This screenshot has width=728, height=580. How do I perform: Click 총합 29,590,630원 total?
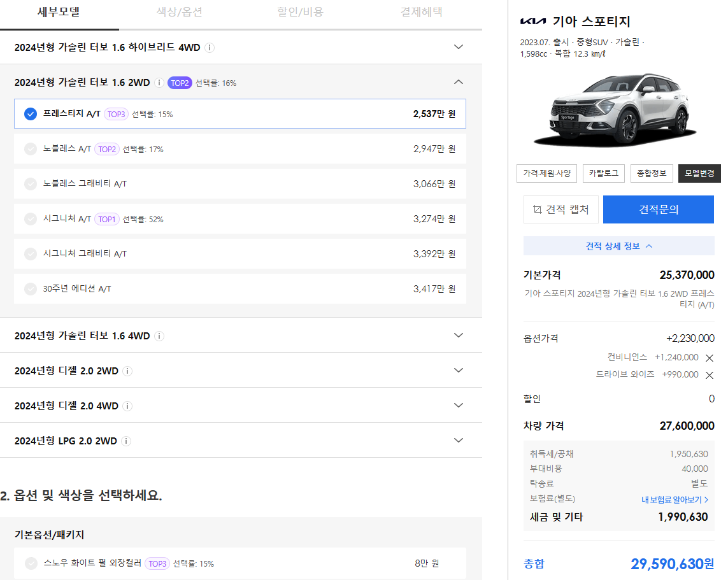(673, 564)
